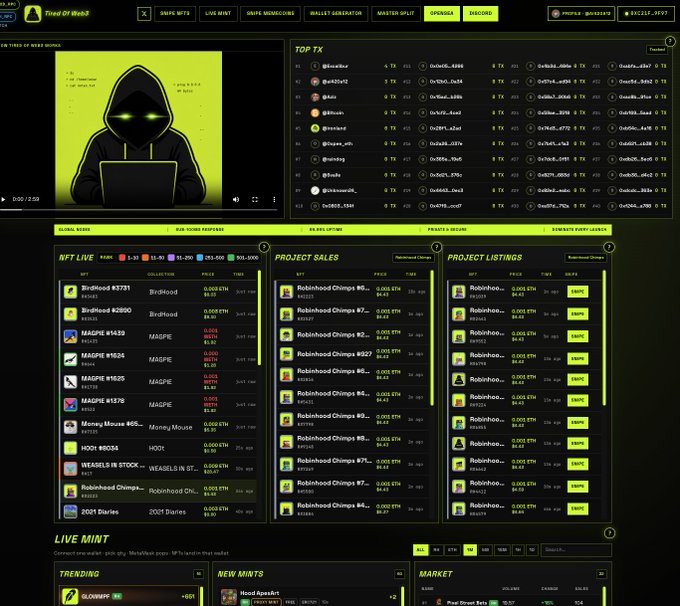Click the Money Mouse NFT thumbnail
The image size is (680, 606).
pos(70,427)
